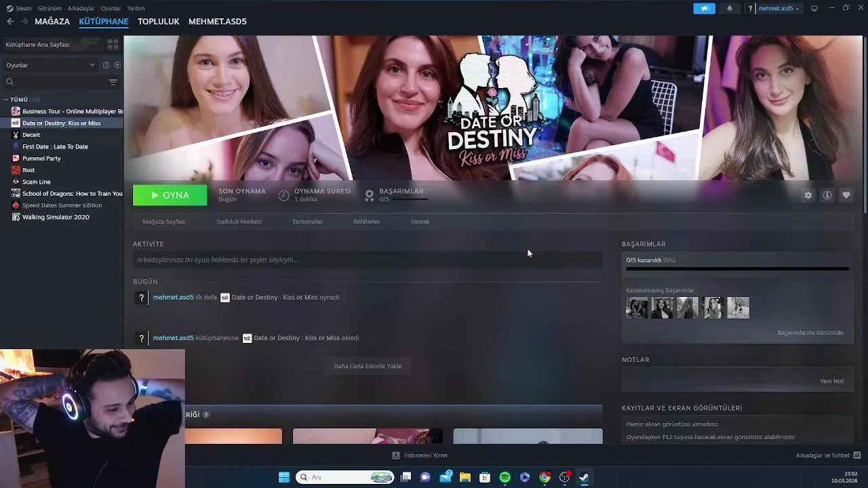Click the Walking Simulator 2020 icon
Screen dimensions: 868x488
(x=16, y=217)
